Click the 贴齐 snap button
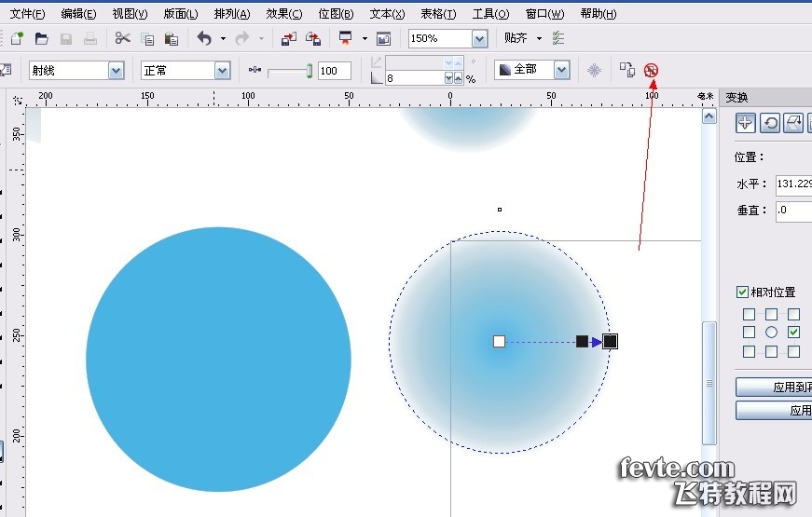Screen dimensions: 812x517 [x=516, y=38]
